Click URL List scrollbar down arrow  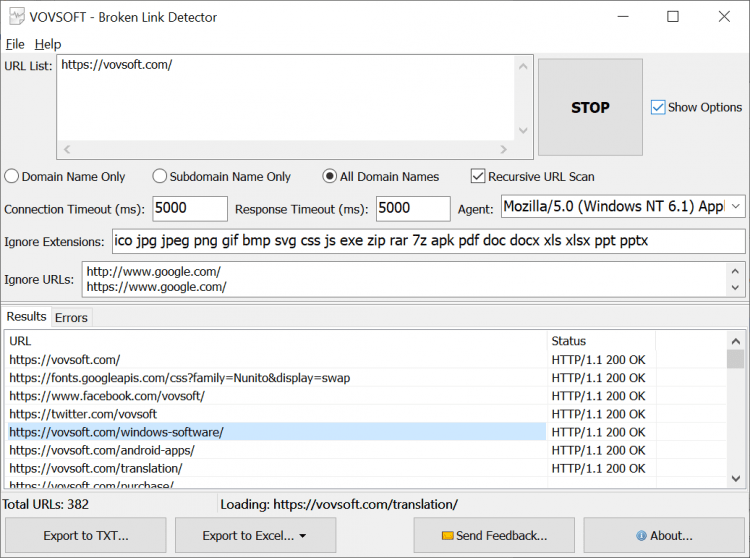tap(523, 131)
